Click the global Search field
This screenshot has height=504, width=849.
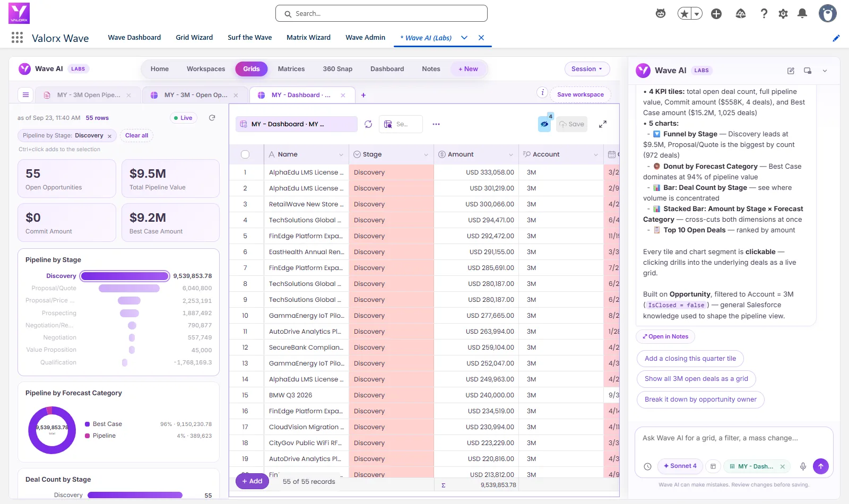382,14
